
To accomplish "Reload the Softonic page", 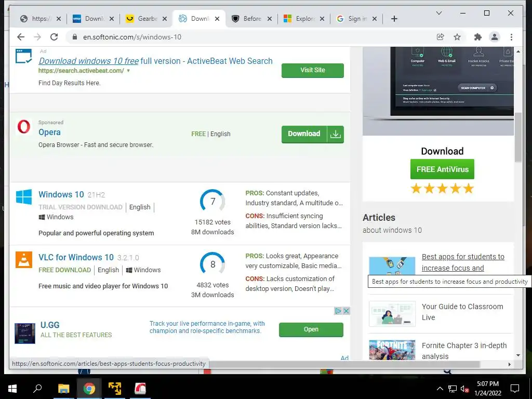I will coord(54,37).
